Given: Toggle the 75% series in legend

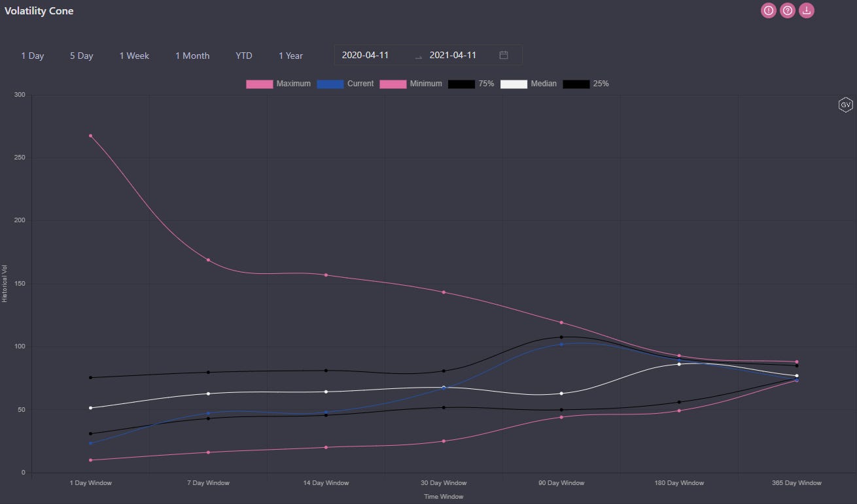Looking at the screenshot, I should pos(471,84).
